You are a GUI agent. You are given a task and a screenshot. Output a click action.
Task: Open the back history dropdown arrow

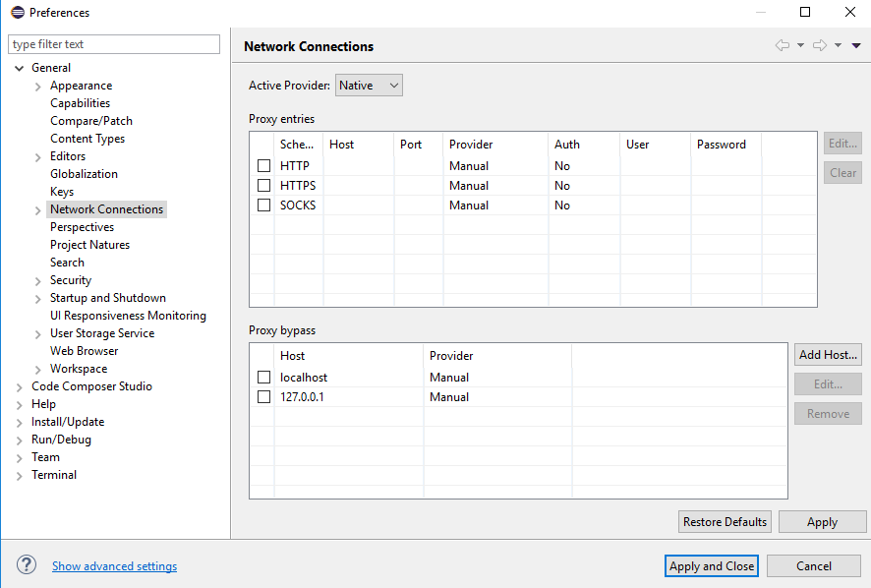coord(800,45)
